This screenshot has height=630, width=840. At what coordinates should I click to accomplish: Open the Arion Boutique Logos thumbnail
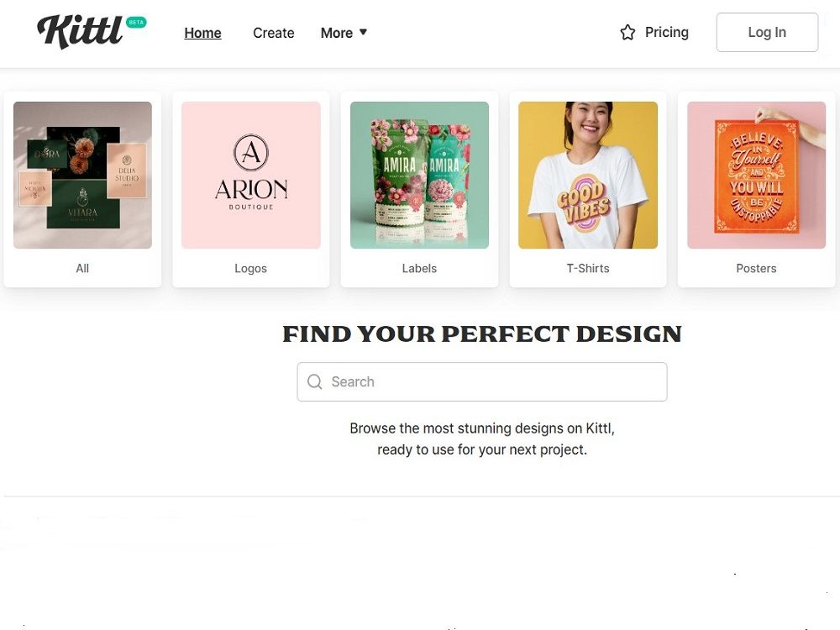[250, 176]
